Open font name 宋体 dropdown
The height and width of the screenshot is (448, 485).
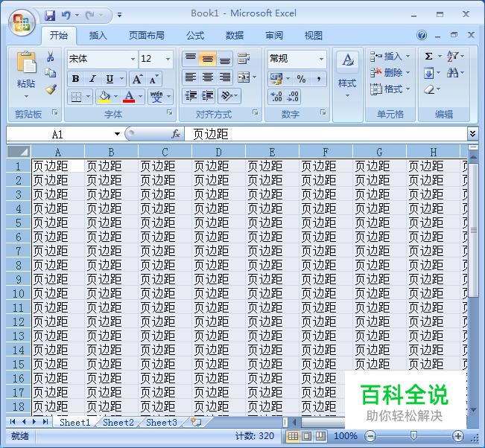tap(133, 59)
